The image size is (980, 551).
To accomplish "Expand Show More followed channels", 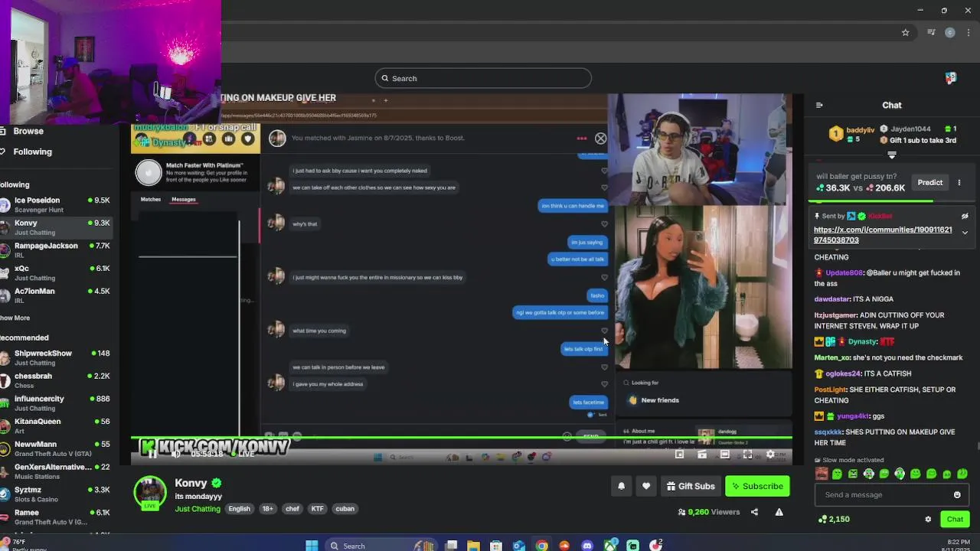I will [x=15, y=318].
